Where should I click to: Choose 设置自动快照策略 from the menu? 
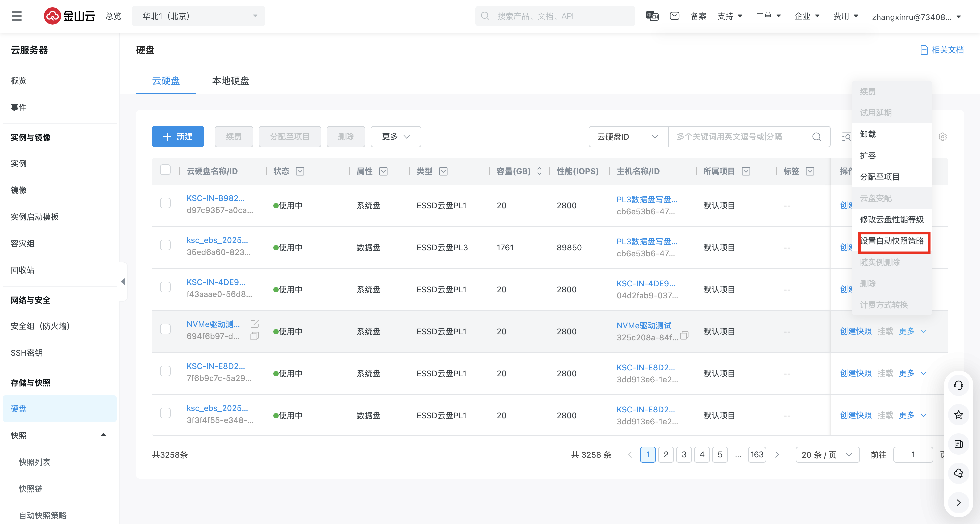892,241
